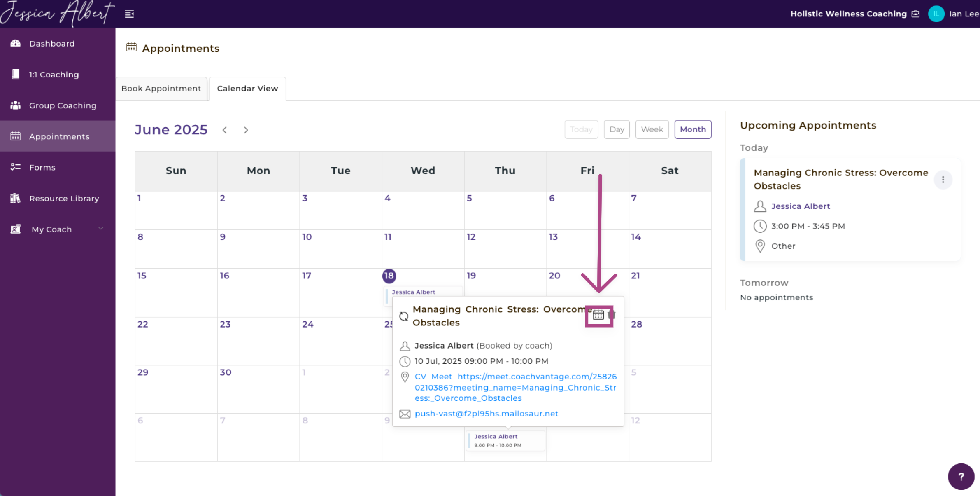This screenshot has width=980, height=496.
Task: Click Jessica Albert link in upcoming appointment
Action: point(800,206)
